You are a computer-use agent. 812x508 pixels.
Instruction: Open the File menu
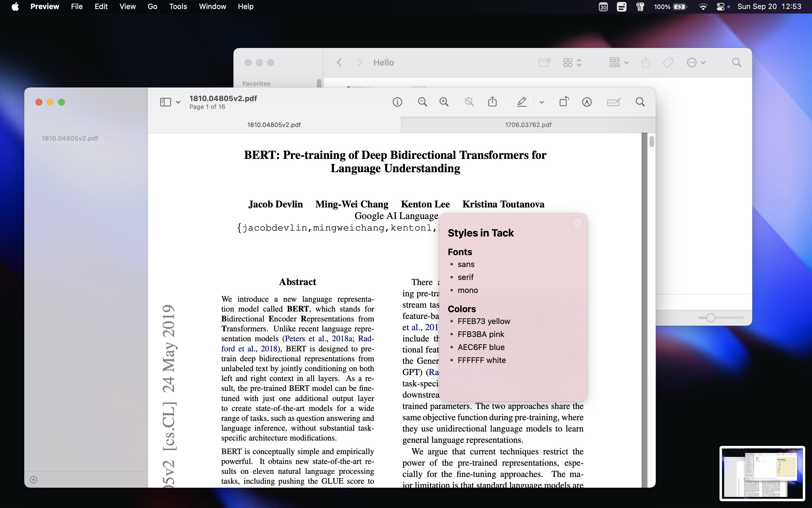tap(77, 7)
